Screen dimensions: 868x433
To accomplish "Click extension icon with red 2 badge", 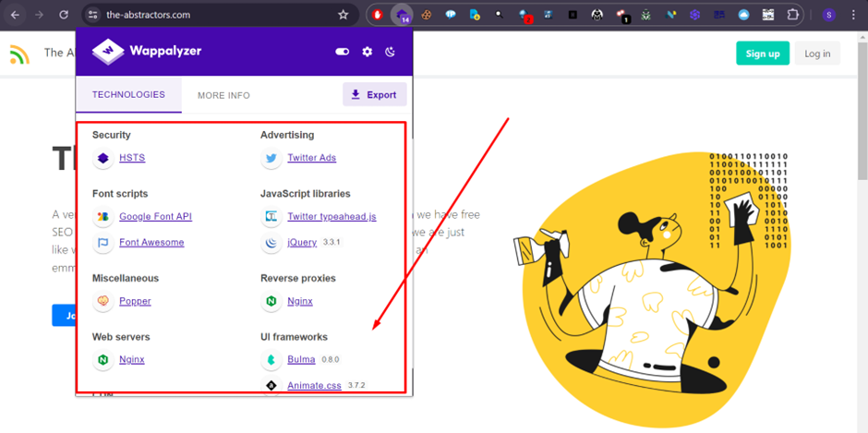I will [524, 16].
